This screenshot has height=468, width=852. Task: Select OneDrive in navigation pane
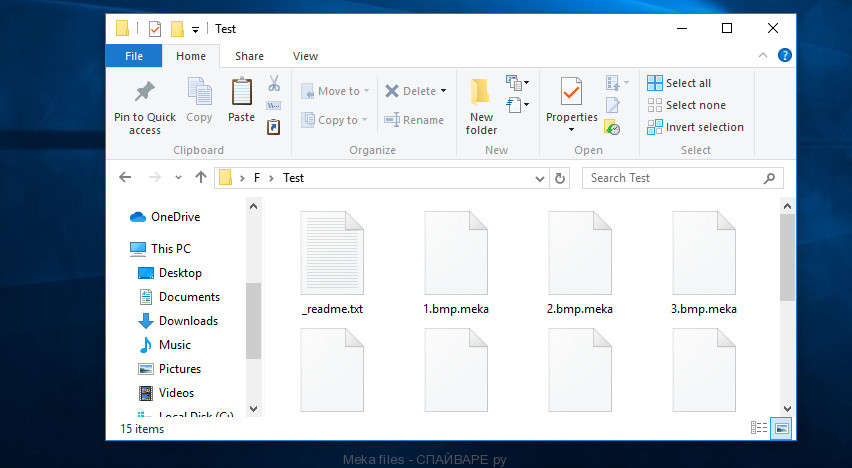tap(165, 217)
